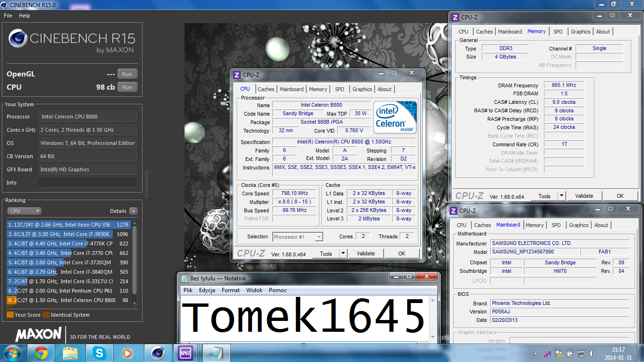Click OK in center CPU-Z window

tap(402, 253)
